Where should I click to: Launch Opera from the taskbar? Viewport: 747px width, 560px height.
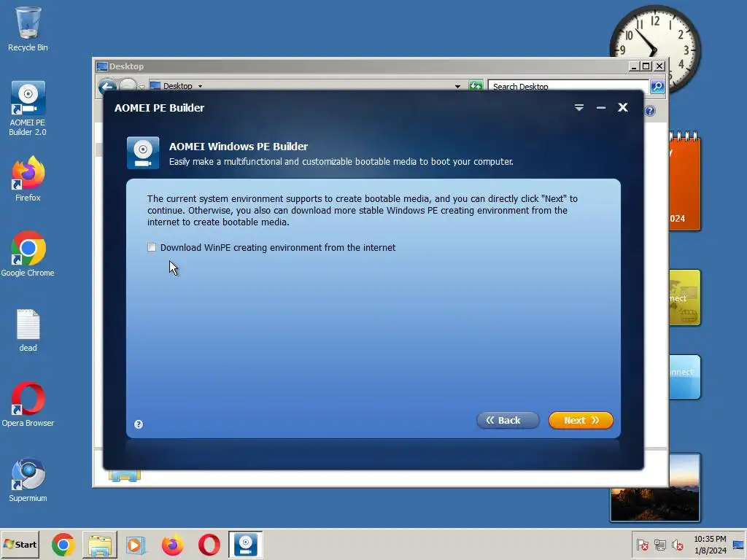(x=209, y=545)
